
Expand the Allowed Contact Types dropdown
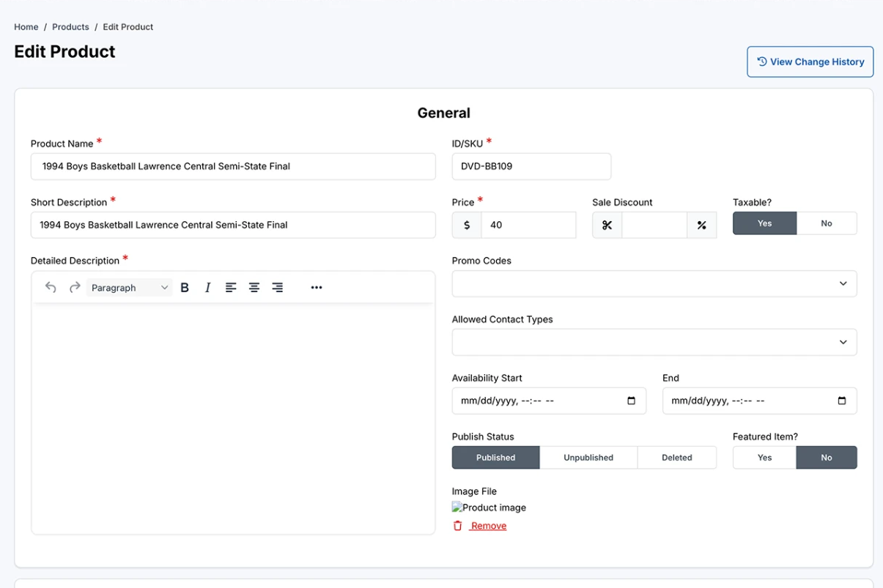pos(654,342)
